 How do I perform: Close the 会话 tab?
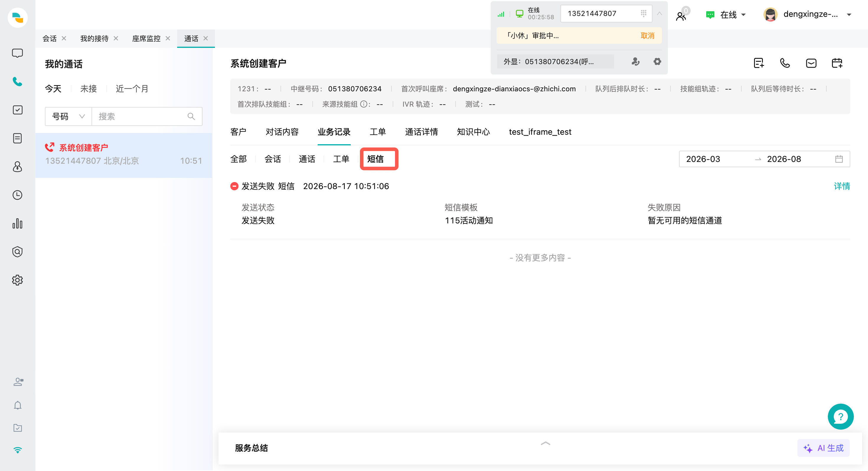pos(64,38)
